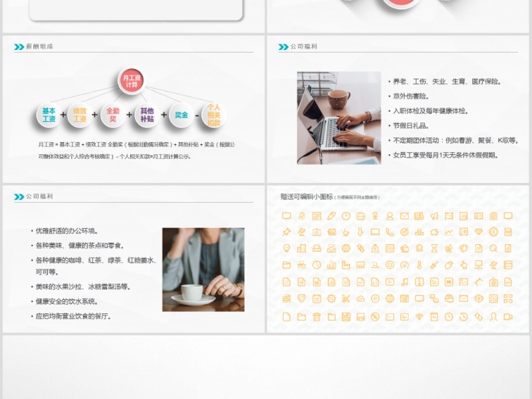Select the envelope mail icon
Screen dimensions: 532x399
(x=404, y=215)
